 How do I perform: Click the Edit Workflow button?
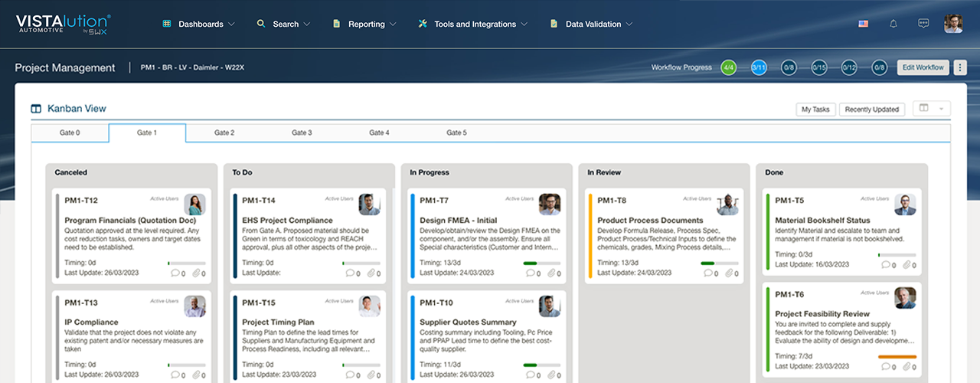[x=923, y=67]
